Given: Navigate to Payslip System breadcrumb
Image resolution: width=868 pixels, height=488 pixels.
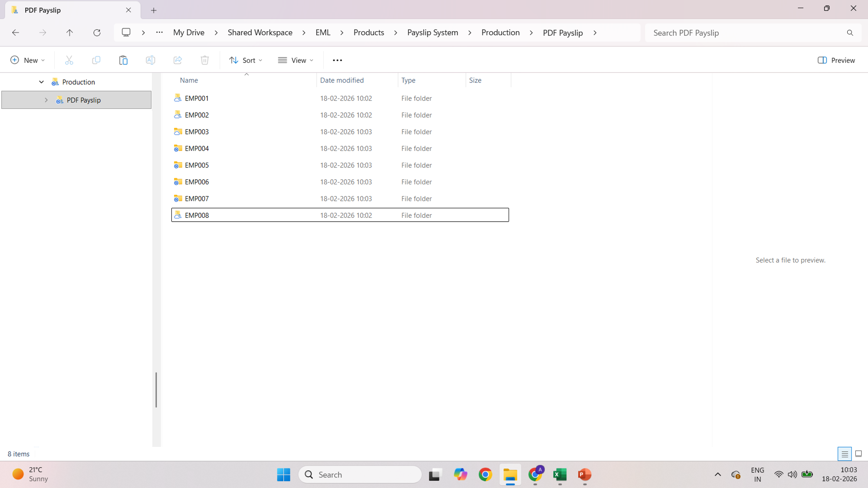Looking at the screenshot, I should pos(432,33).
